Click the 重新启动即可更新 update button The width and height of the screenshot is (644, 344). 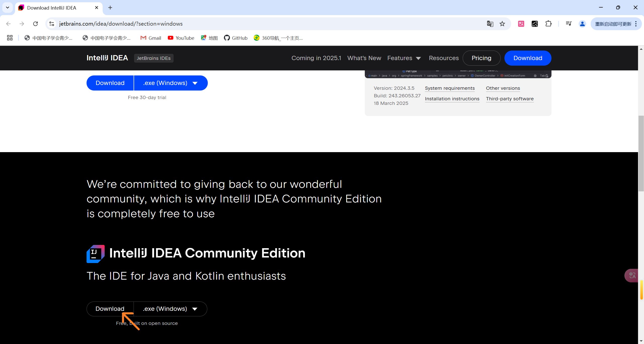pyautogui.click(x=613, y=24)
